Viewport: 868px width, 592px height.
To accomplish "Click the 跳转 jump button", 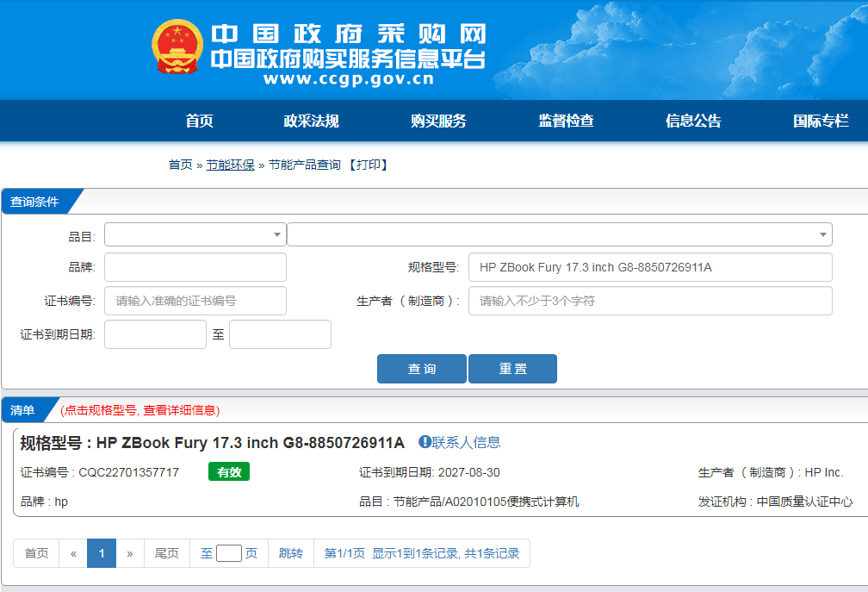I will click(291, 553).
